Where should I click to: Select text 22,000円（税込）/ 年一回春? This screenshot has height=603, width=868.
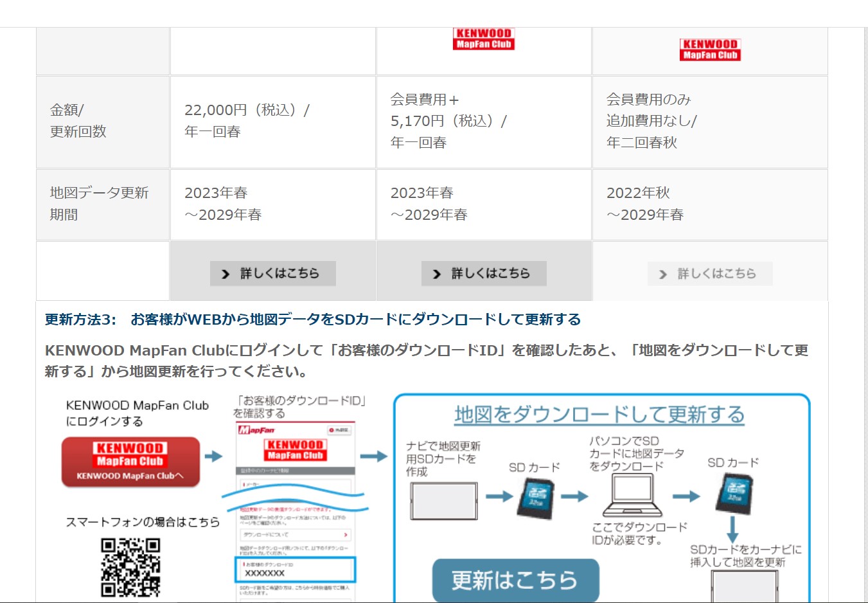[247, 121]
